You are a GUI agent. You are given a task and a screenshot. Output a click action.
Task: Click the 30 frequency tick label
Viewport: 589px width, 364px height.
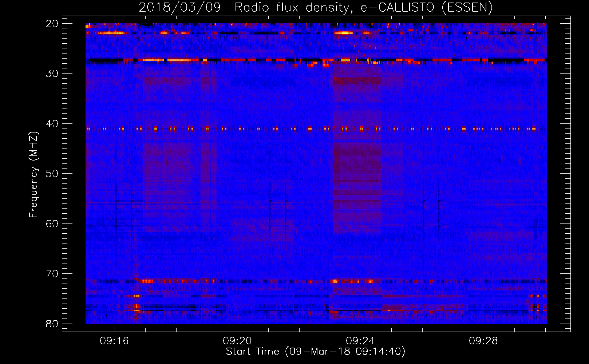coord(52,74)
